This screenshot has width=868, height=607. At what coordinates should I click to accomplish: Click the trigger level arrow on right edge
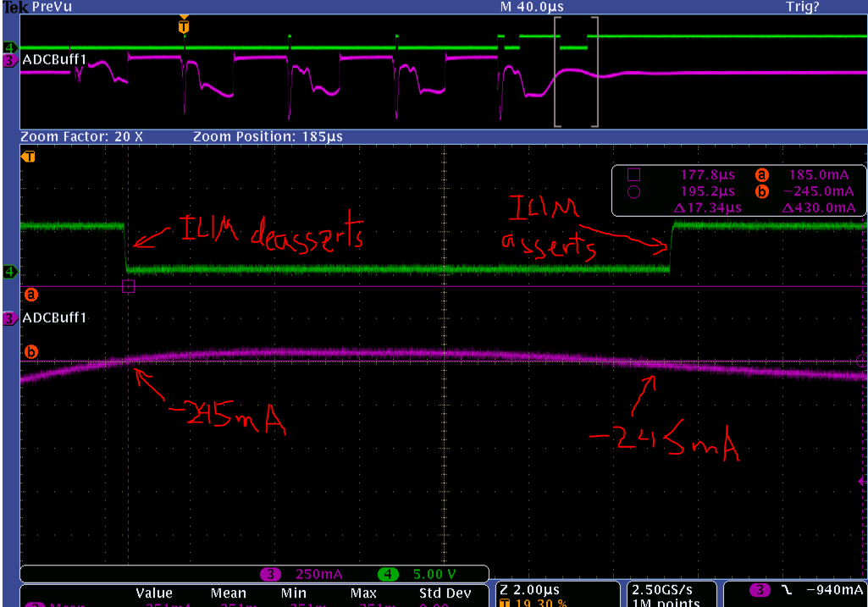(862, 482)
